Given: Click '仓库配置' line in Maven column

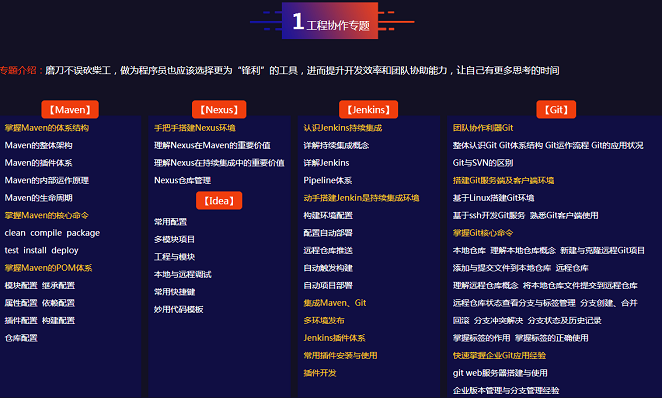Looking at the screenshot, I should tap(21, 338).
